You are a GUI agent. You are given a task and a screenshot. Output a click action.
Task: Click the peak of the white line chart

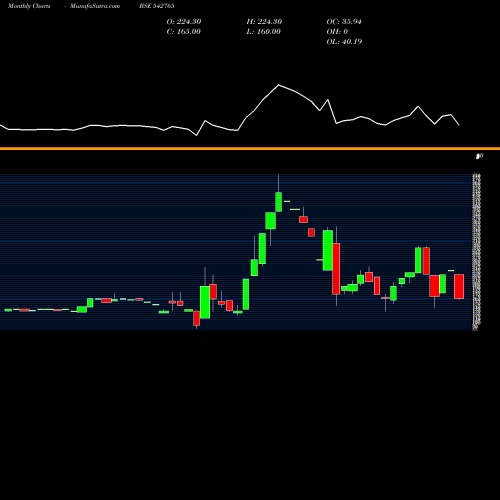coord(279,85)
